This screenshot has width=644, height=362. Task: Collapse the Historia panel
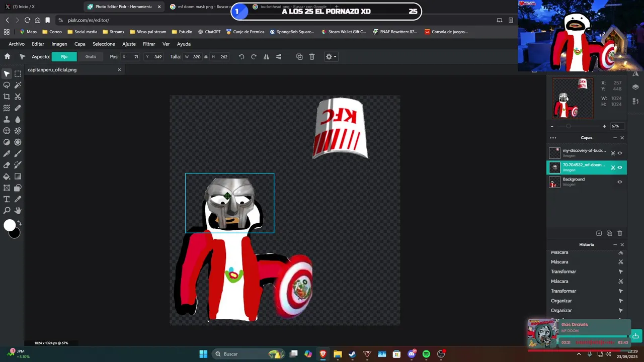pyautogui.click(x=615, y=245)
